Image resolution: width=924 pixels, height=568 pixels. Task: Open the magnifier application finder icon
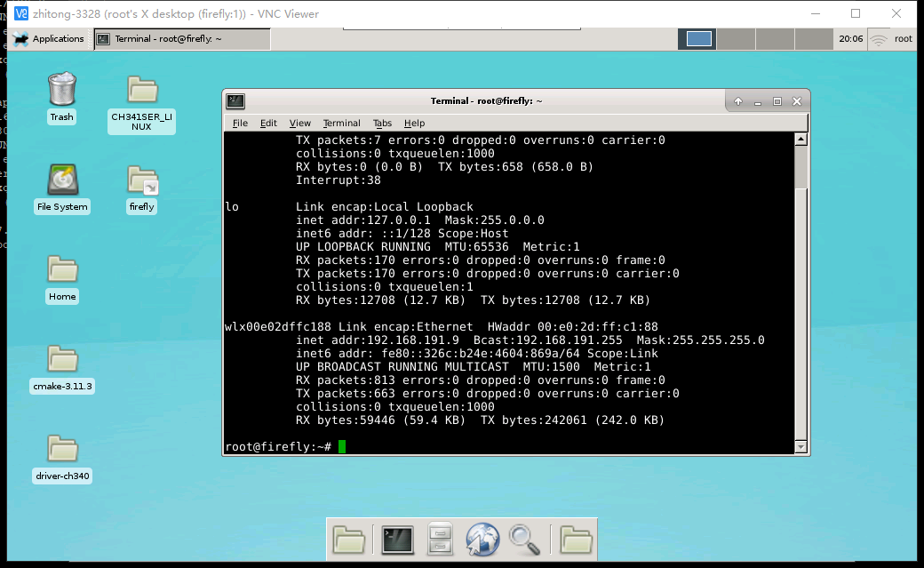pyautogui.click(x=524, y=539)
